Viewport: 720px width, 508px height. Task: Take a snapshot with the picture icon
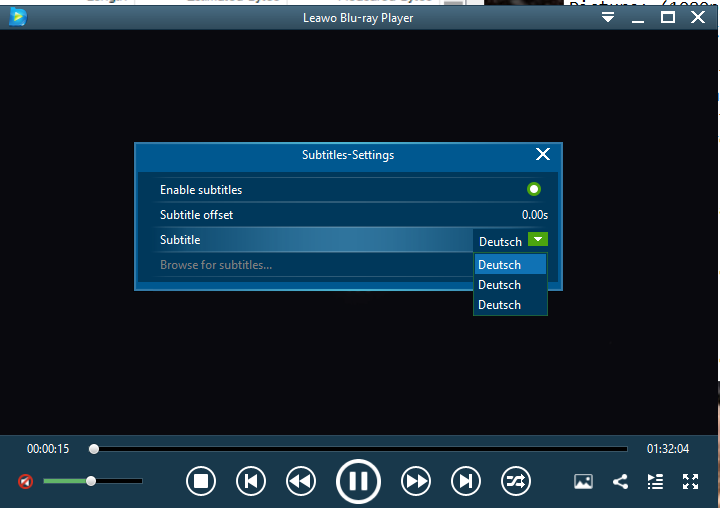tap(583, 481)
